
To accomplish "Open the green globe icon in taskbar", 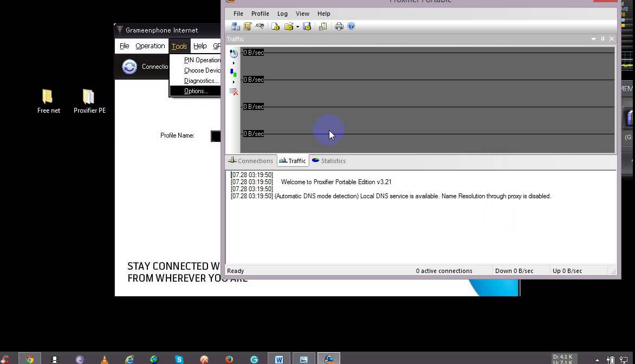I will coord(154,359).
